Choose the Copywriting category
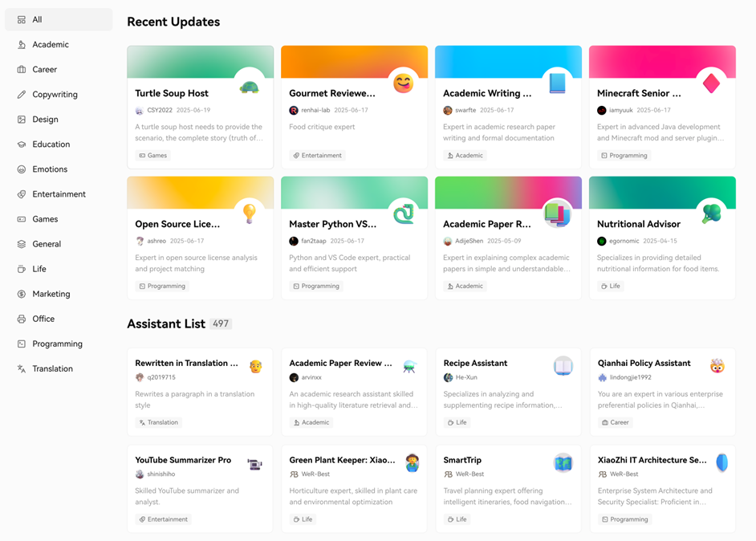756x541 pixels. (x=55, y=95)
